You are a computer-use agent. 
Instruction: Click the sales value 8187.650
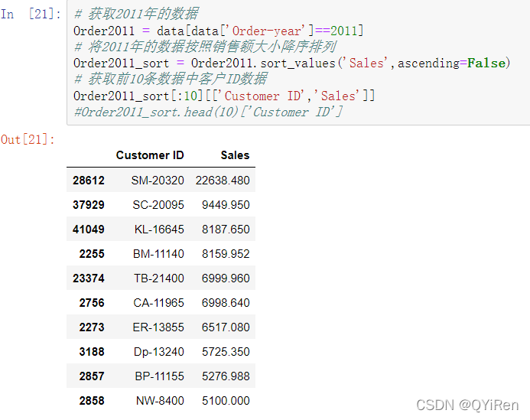(226, 230)
